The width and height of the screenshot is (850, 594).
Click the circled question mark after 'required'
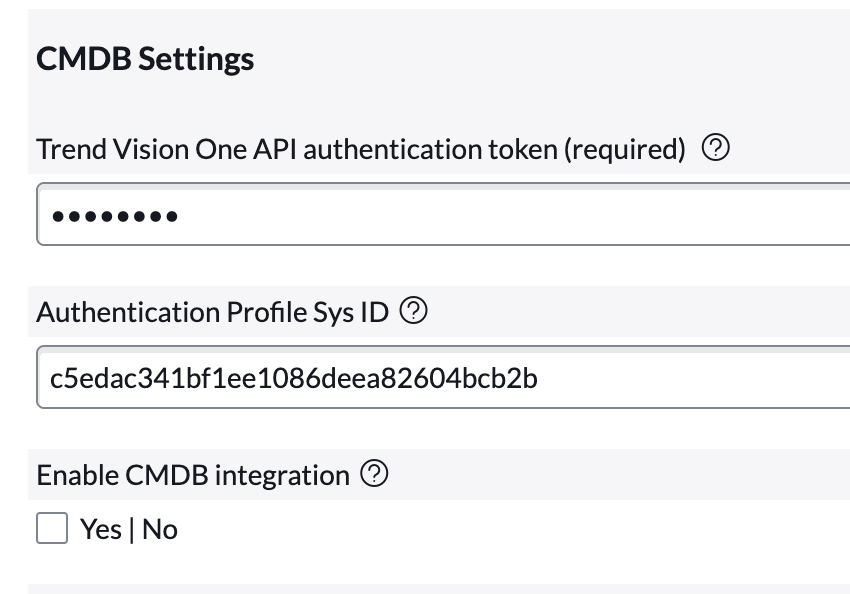click(x=716, y=148)
